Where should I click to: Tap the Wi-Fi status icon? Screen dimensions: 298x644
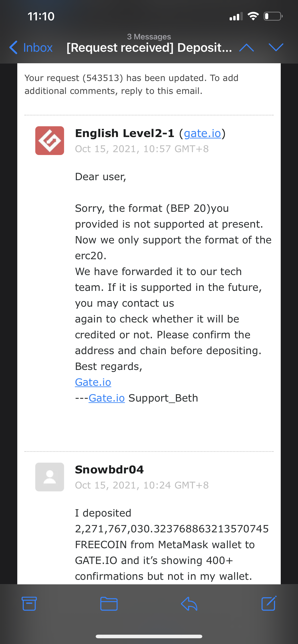coord(253,16)
